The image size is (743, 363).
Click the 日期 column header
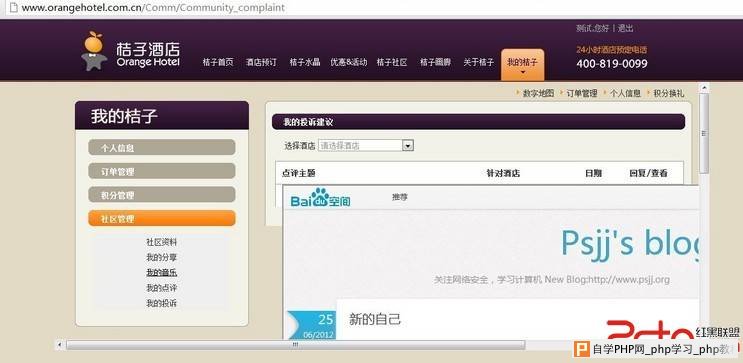593,173
